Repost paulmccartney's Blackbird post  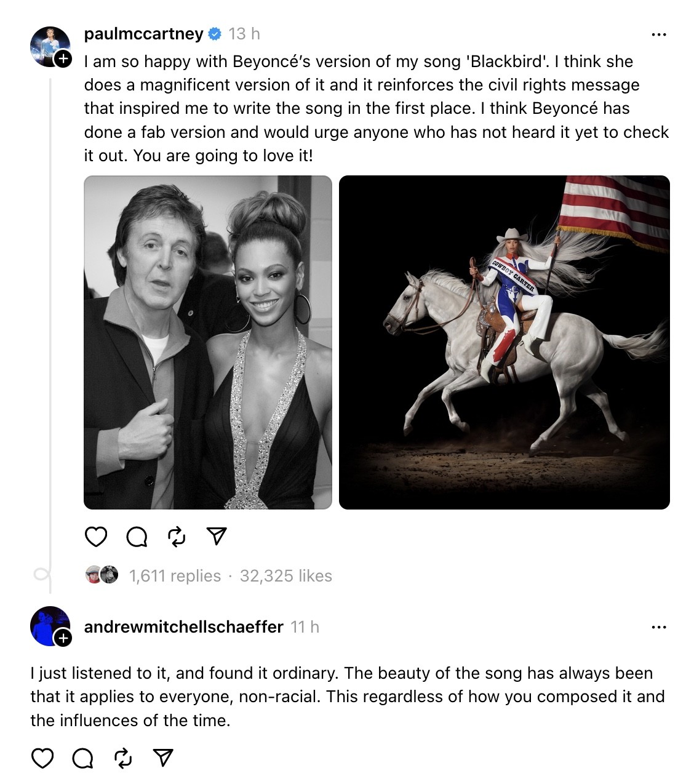click(177, 537)
